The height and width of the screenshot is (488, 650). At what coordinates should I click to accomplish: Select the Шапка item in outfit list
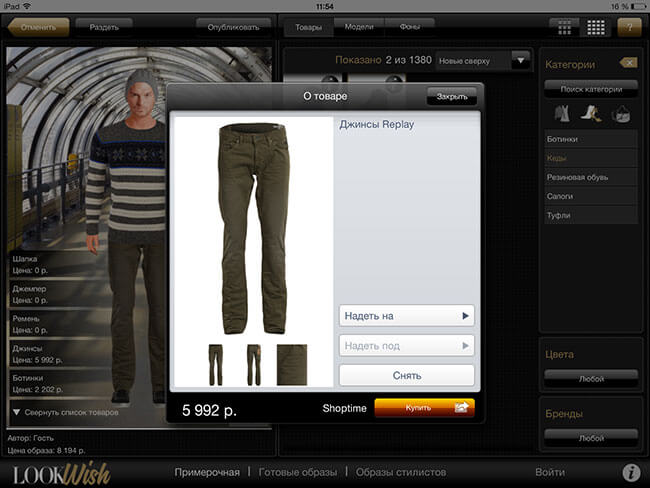58,265
